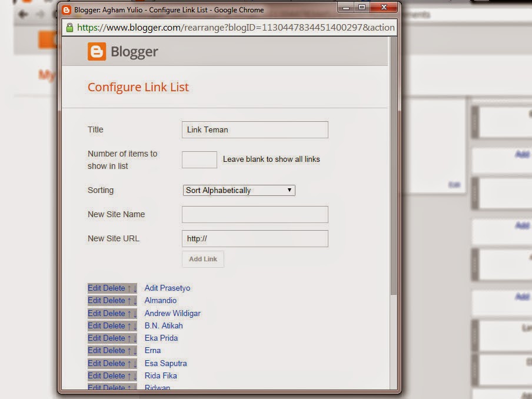Click the Sorting label

(x=101, y=190)
